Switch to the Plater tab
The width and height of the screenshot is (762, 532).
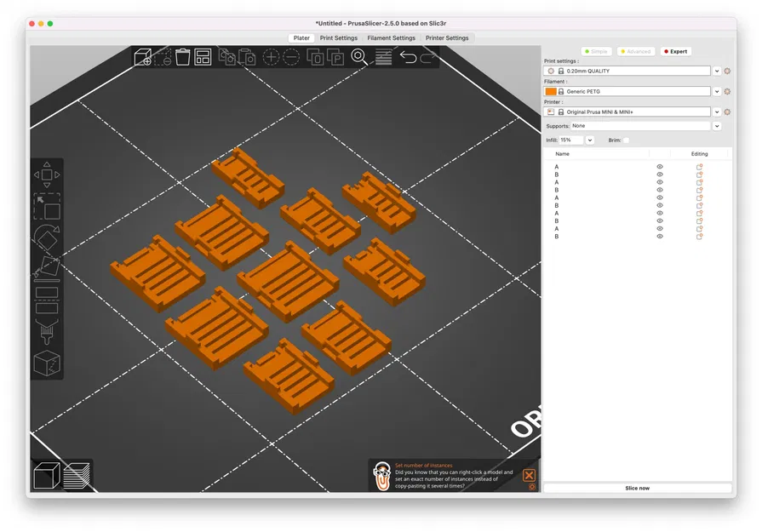click(301, 38)
